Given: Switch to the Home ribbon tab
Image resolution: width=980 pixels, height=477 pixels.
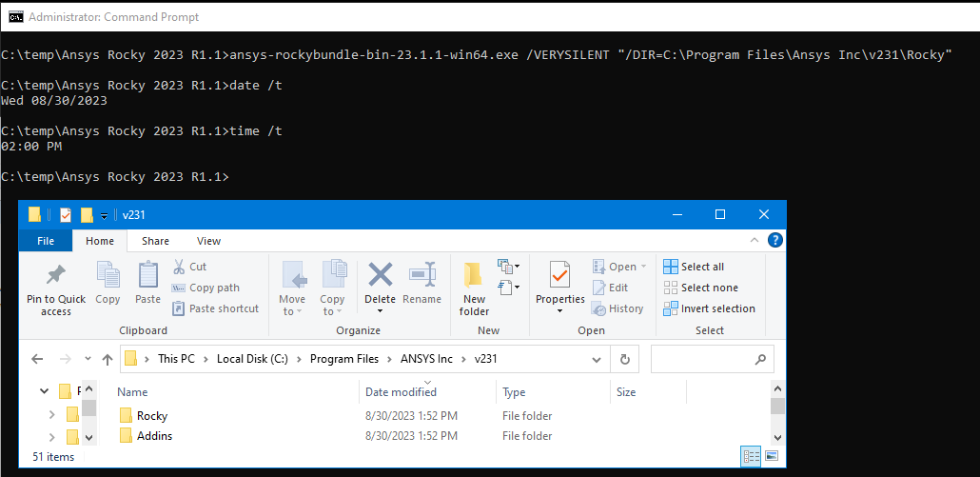Looking at the screenshot, I should click(x=100, y=241).
